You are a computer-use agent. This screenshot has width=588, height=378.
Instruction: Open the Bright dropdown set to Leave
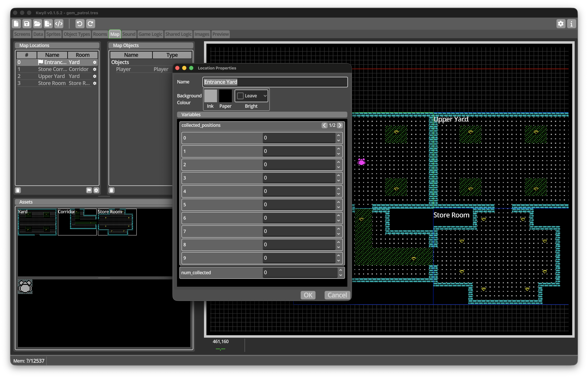pyautogui.click(x=251, y=96)
